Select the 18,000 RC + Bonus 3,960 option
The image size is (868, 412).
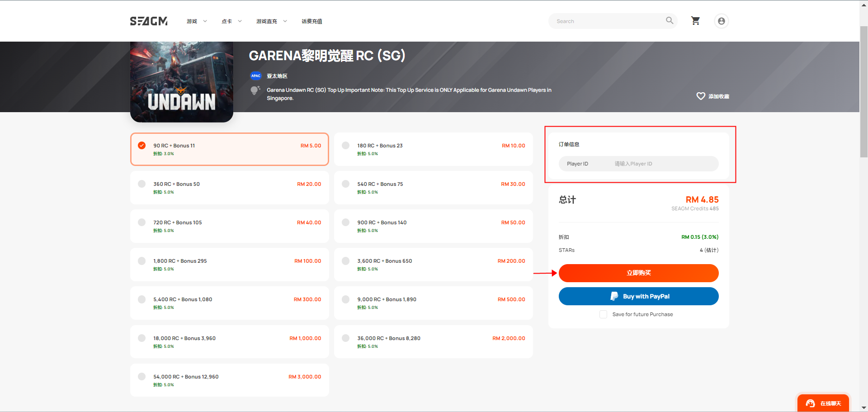pos(230,342)
